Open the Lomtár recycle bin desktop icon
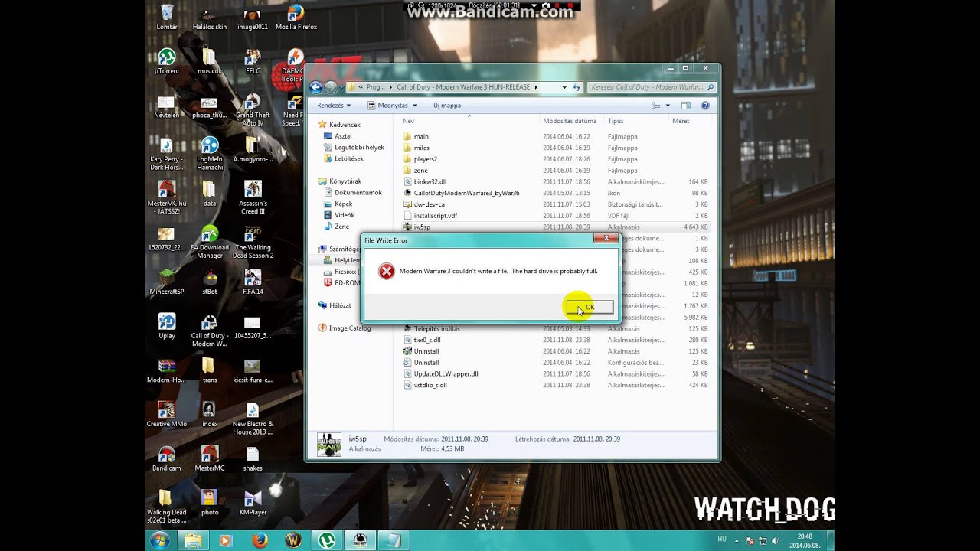 (167, 17)
